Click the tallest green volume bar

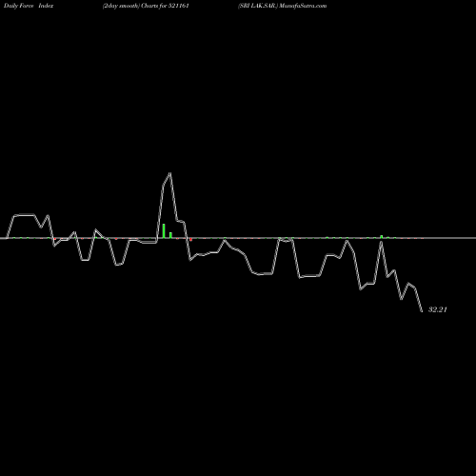tap(164, 231)
